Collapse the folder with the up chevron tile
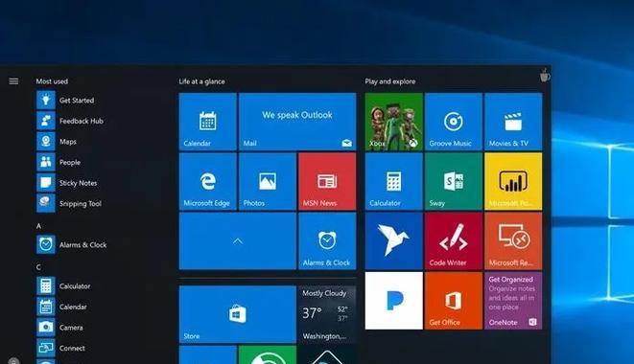 [x=238, y=241]
